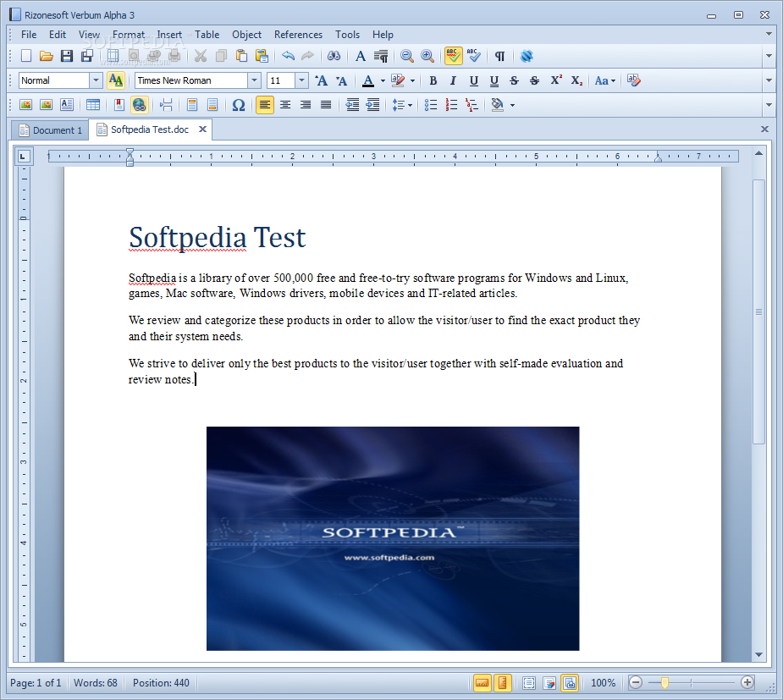
Task: Click Words: 68 in status bar
Action: pos(96,682)
